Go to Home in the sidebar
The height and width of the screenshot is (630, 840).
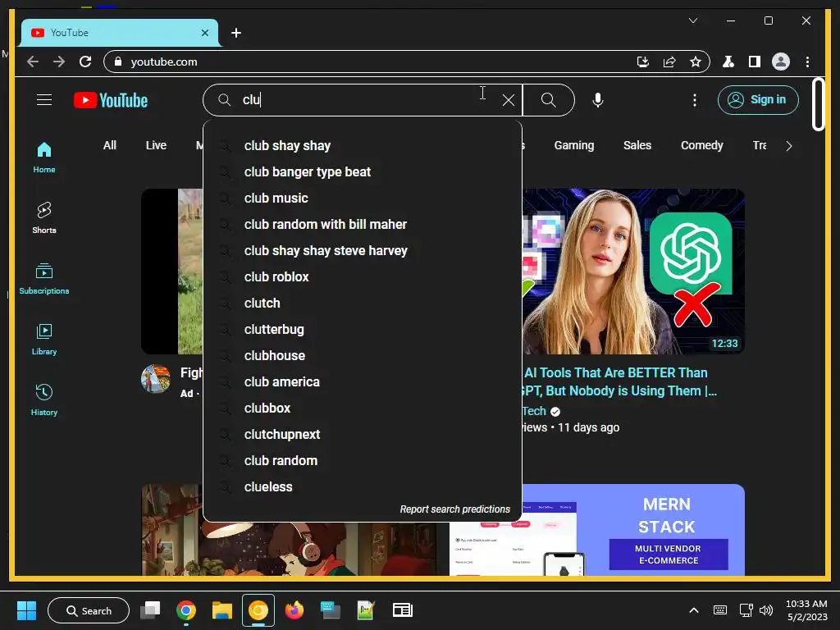point(44,157)
